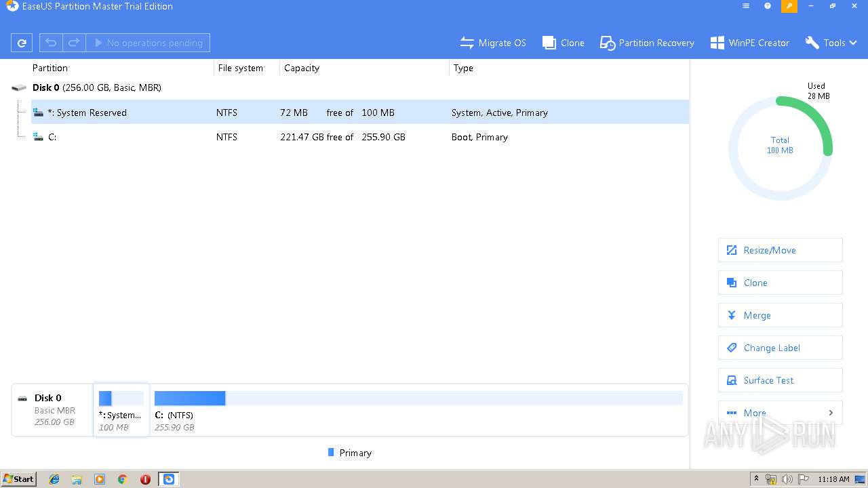Image resolution: width=868 pixels, height=488 pixels.
Task: Select the System 100 MB block in disk map
Action: click(121, 409)
